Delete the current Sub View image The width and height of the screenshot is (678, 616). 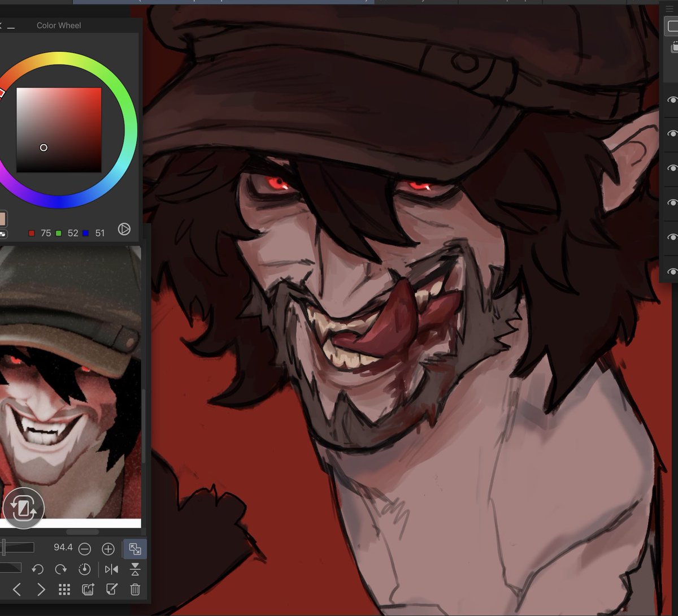[135, 589]
